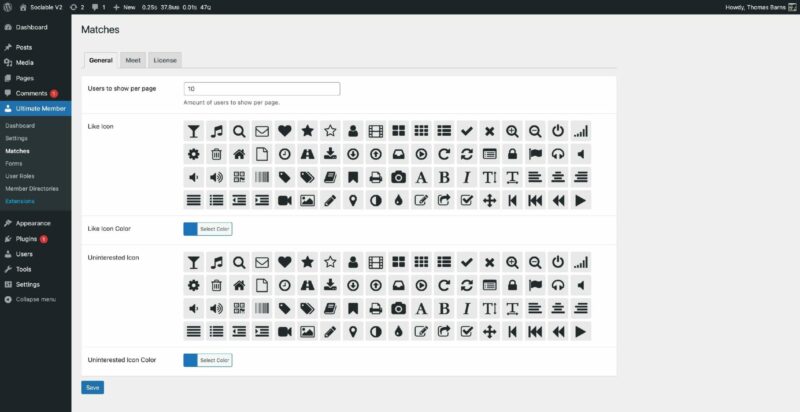Select the cocktail glass icon for Like Icon
Image resolution: width=800 pixels, height=412 pixels.
tap(193, 131)
